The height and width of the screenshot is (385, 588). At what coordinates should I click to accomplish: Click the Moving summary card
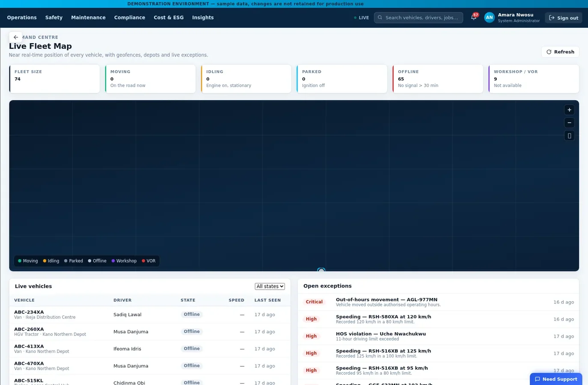(x=150, y=79)
